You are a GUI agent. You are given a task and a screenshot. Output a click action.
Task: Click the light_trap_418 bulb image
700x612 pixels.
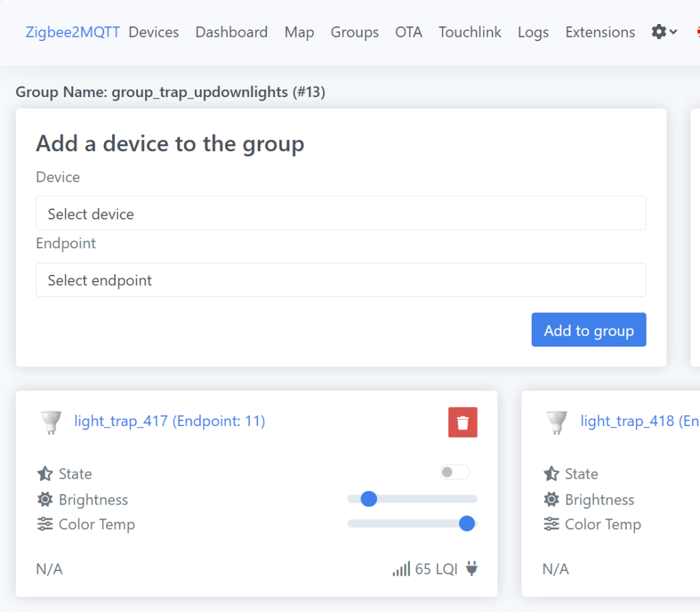[557, 422]
